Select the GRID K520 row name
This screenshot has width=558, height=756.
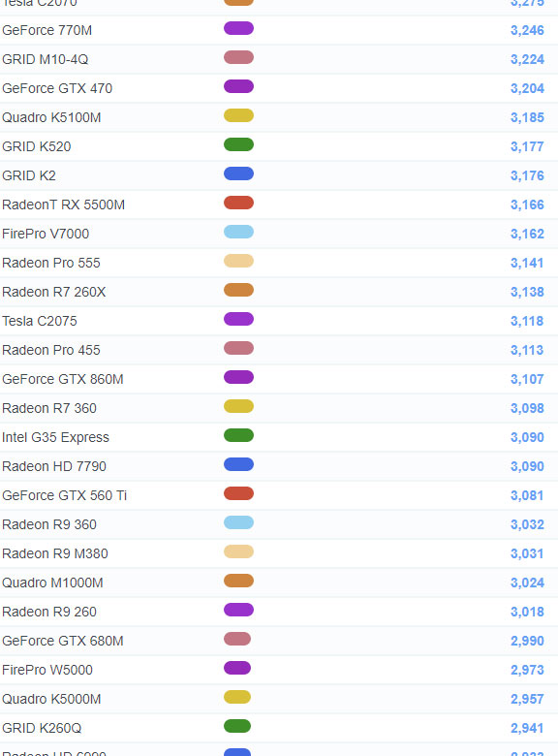pyautogui.click(x=37, y=146)
